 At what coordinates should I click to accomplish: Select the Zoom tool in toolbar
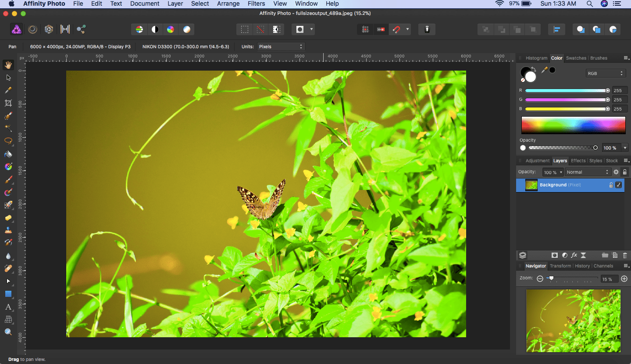click(x=8, y=332)
